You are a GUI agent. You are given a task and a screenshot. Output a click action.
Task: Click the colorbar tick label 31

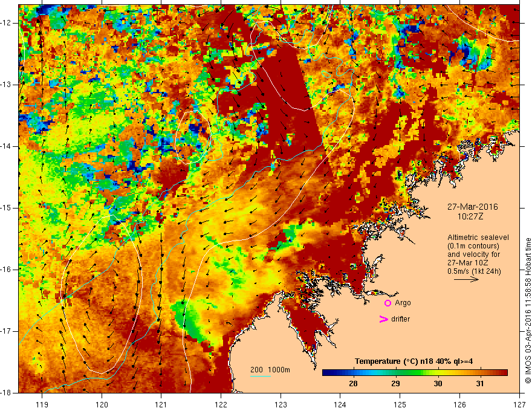click(480, 384)
